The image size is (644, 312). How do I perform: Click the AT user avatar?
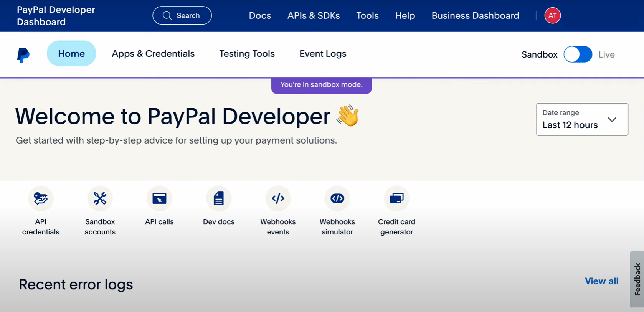coord(552,16)
